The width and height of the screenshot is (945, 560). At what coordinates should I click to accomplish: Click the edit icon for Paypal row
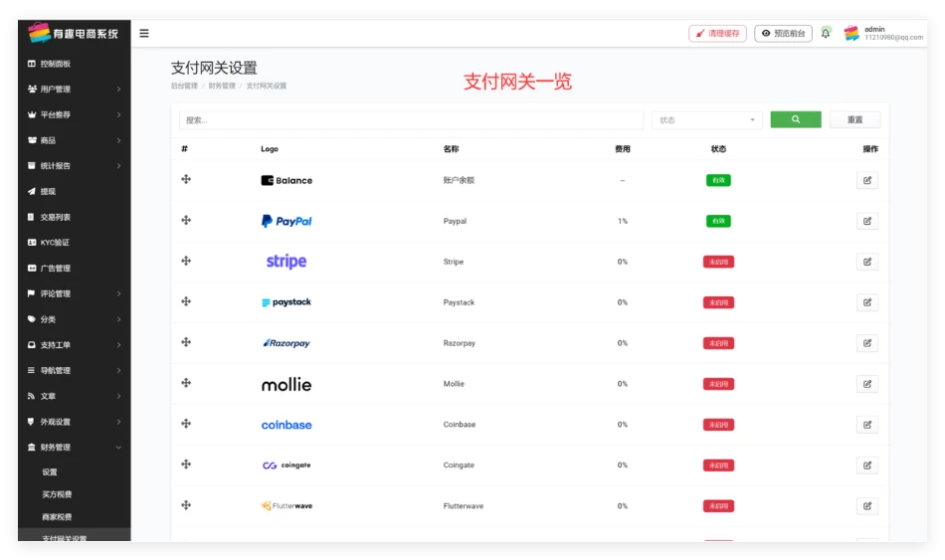click(866, 221)
